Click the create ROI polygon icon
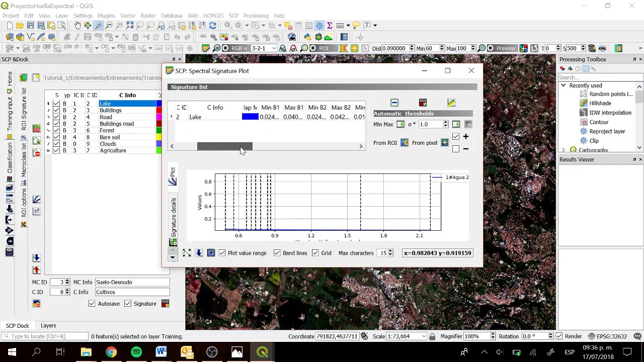This screenshot has height=362, width=644. point(344,48)
